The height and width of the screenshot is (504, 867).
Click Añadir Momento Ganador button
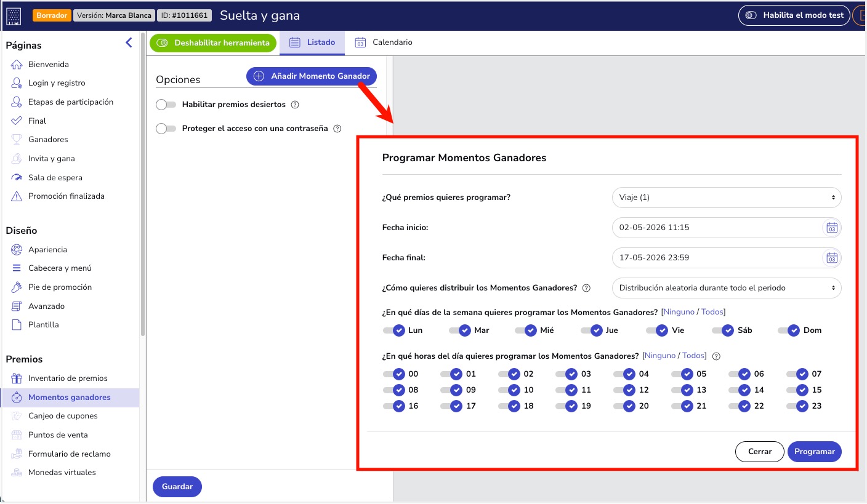pos(312,76)
